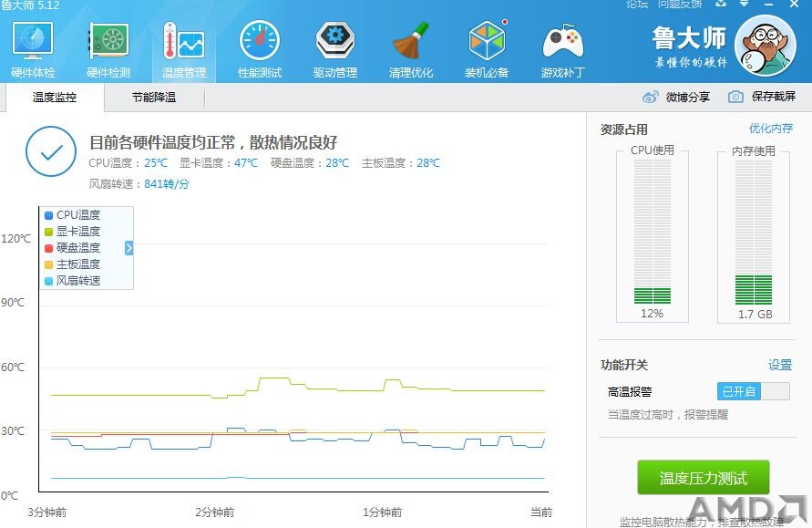Image resolution: width=812 pixels, height=528 pixels.
Task: Click the 硬盘温度 28℃ value
Action: pos(337,163)
